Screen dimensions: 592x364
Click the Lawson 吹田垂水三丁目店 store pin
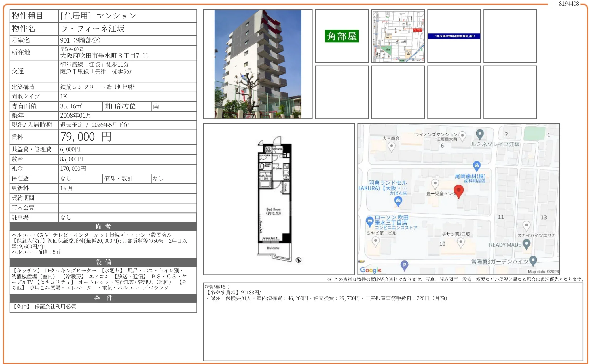point(369,221)
